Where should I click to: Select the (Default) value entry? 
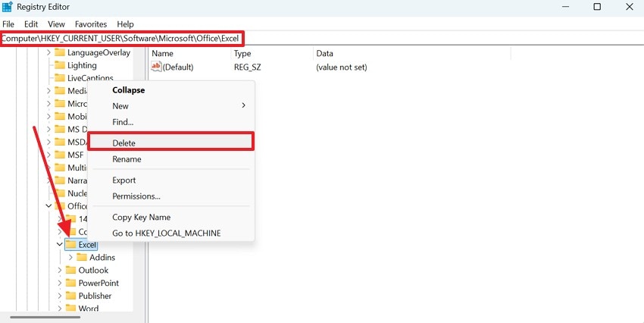[178, 67]
